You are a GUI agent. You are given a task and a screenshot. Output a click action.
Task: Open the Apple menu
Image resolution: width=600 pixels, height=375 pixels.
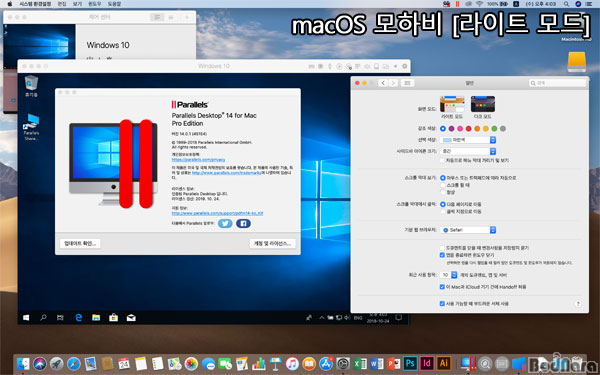point(10,4)
